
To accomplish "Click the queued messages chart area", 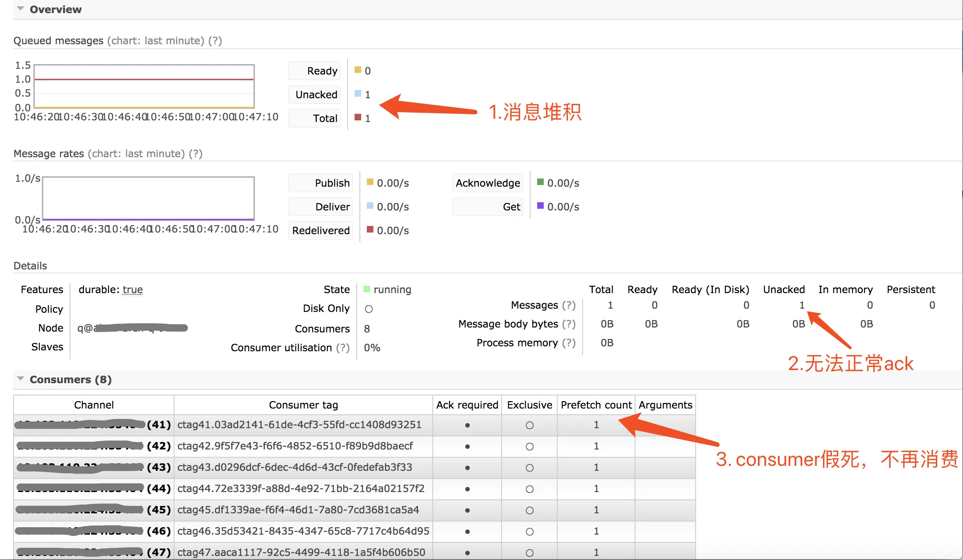I will click(144, 86).
